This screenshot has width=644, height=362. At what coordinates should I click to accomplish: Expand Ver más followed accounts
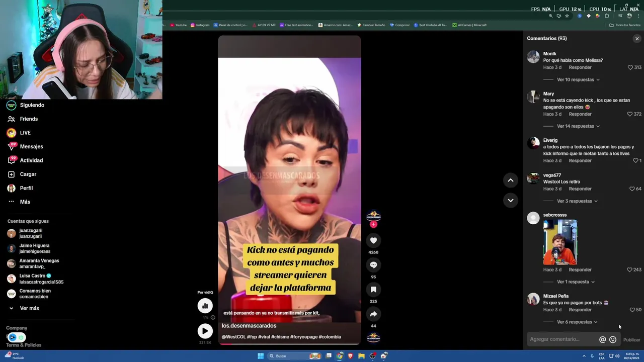(29, 308)
